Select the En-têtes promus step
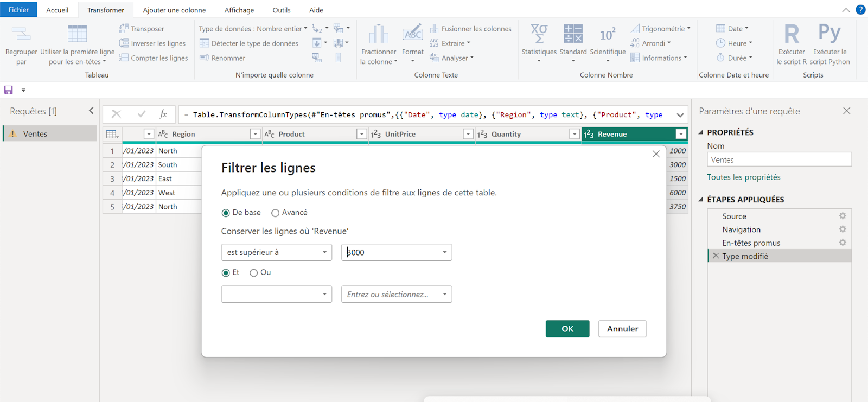This screenshot has height=402, width=868. [x=779, y=243]
